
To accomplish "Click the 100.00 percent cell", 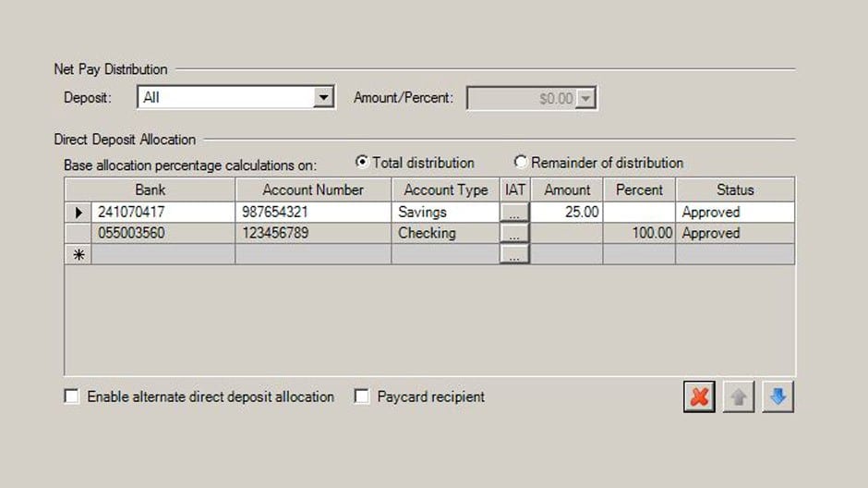I will (x=639, y=233).
